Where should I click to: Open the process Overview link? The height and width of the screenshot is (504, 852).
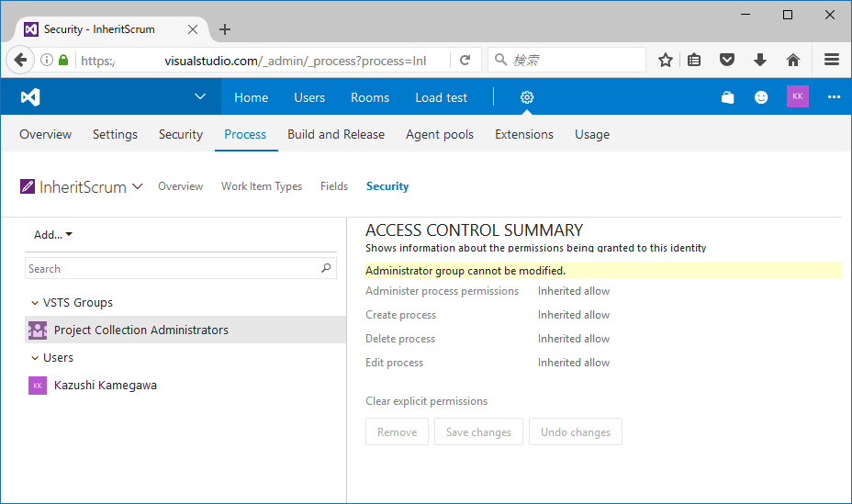point(180,186)
